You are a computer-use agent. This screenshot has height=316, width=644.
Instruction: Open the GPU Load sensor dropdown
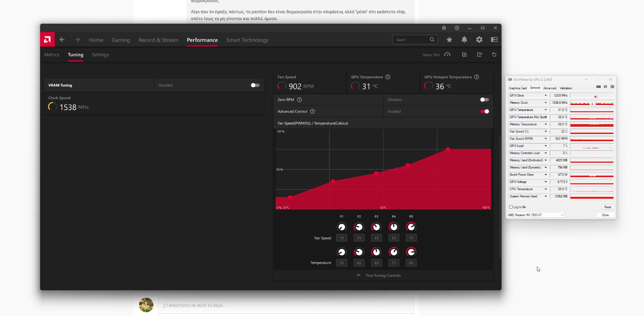(x=546, y=146)
